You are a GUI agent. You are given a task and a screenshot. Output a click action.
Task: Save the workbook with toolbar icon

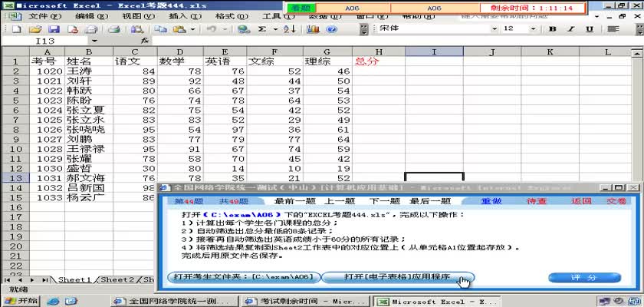[x=54, y=29]
